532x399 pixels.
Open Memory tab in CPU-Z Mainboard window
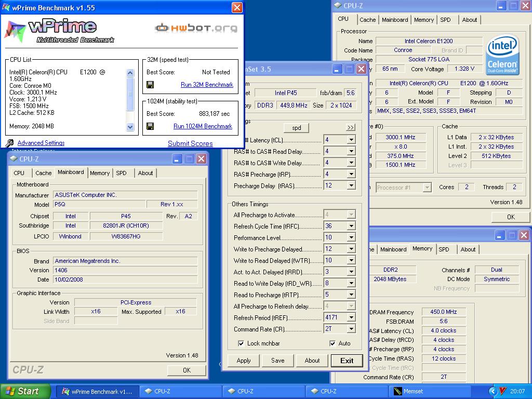100,173
